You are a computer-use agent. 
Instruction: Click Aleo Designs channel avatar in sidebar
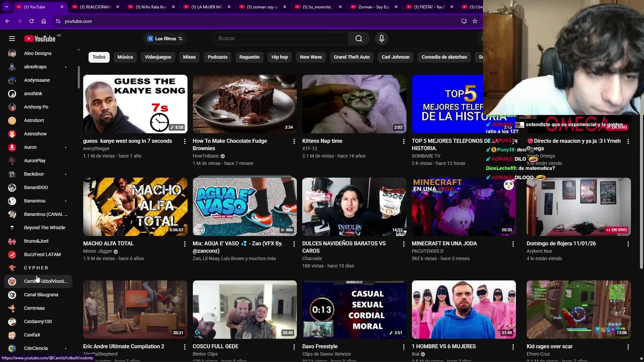click(12, 53)
